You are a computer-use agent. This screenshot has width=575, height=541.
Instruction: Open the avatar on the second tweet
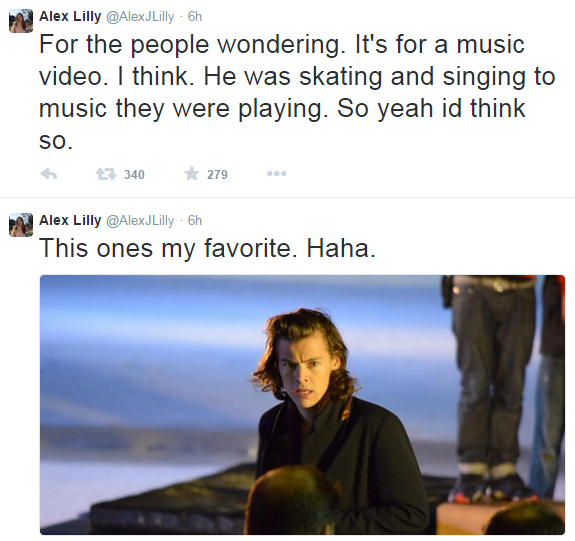(x=21, y=225)
